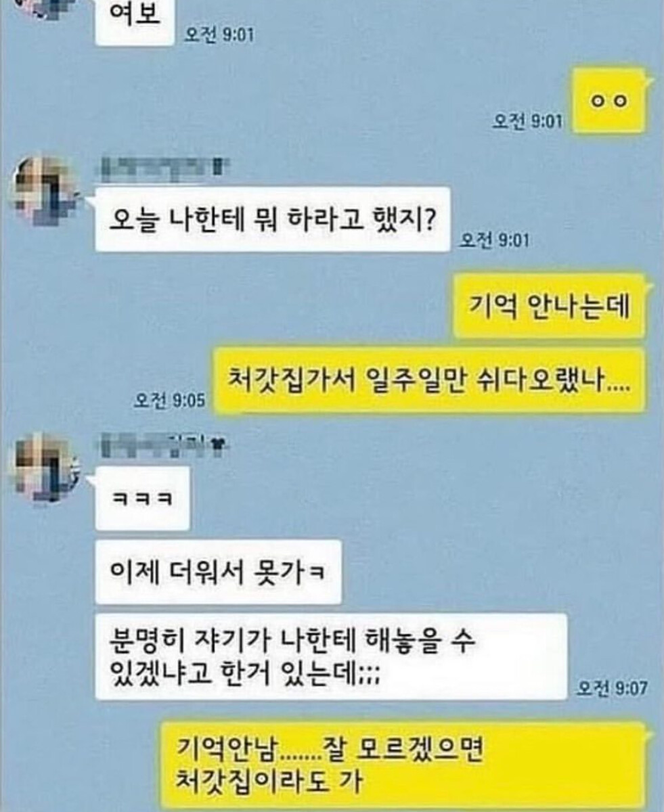Tap the '오전 9:05' timestamp

pyautogui.click(x=169, y=401)
